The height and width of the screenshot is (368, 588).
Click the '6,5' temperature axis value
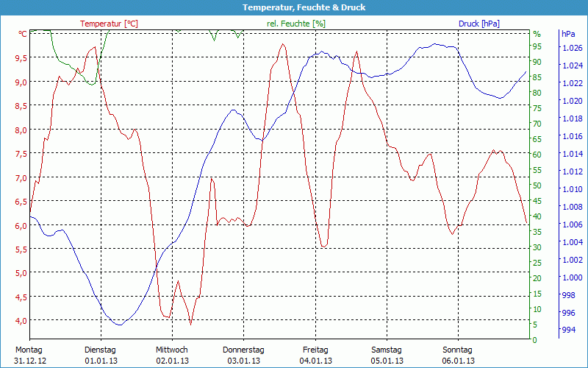(x=21, y=202)
